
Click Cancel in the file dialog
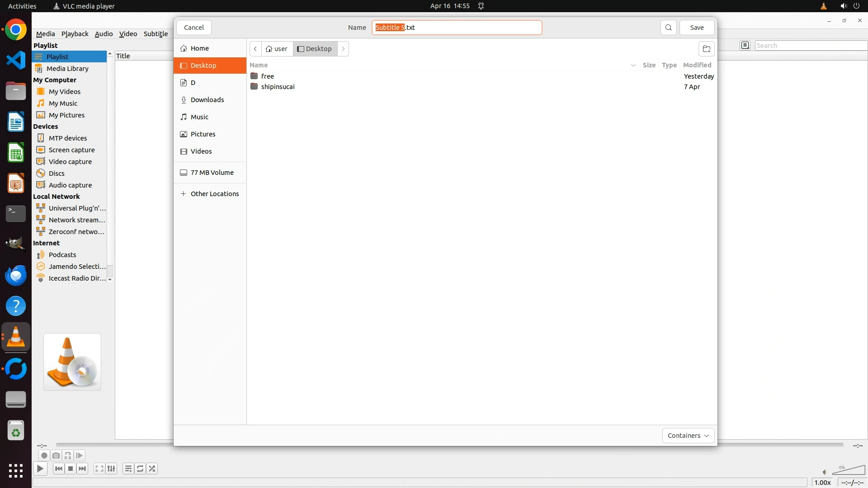pos(193,28)
